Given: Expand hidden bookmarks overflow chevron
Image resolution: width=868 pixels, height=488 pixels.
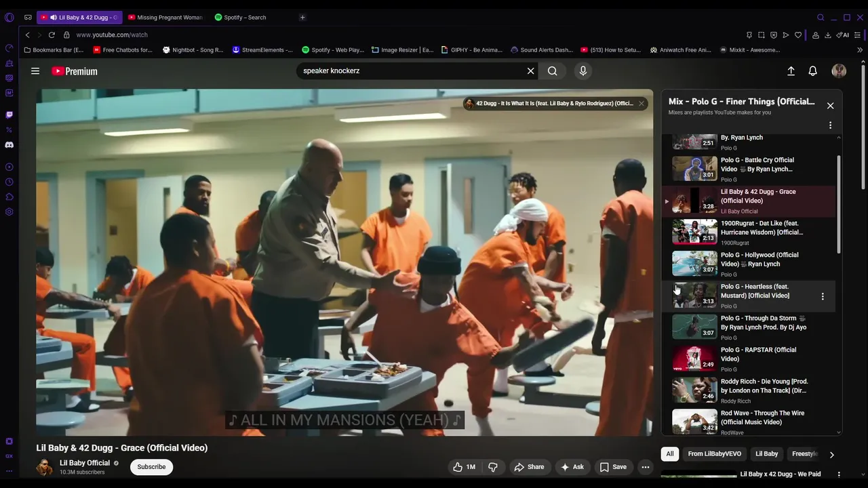Looking at the screenshot, I should point(860,50).
